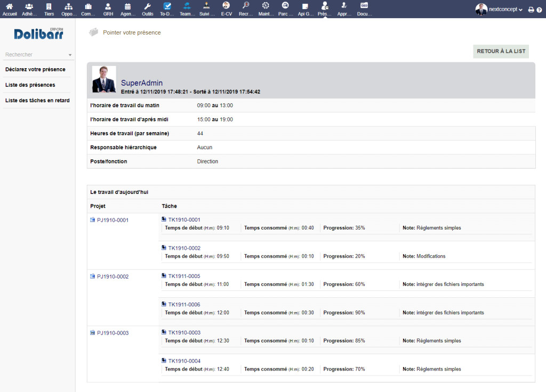Image resolution: width=546 pixels, height=392 pixels.
Task: Expand the Rechercher search dropdown arrow
Action: [70, 55]
